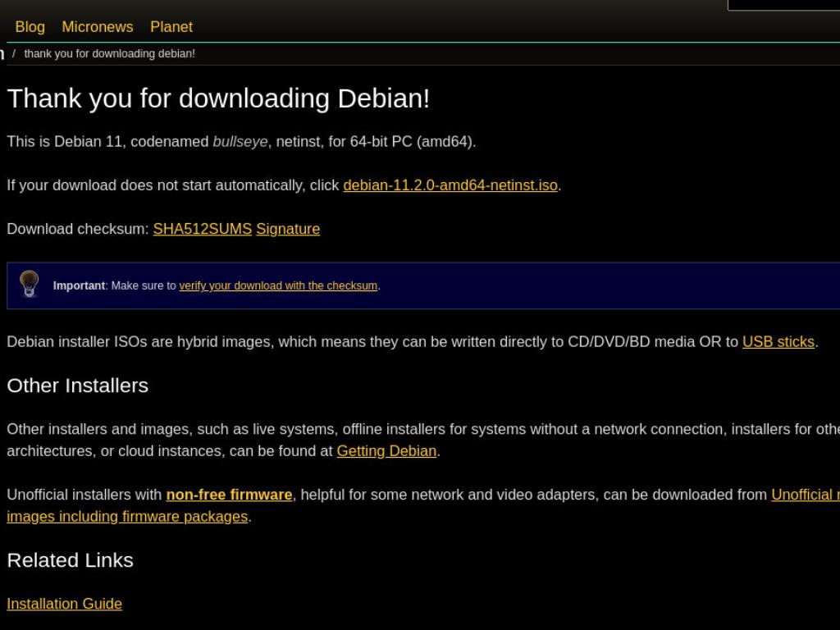Open the Blog navigation link

[30, 27]
